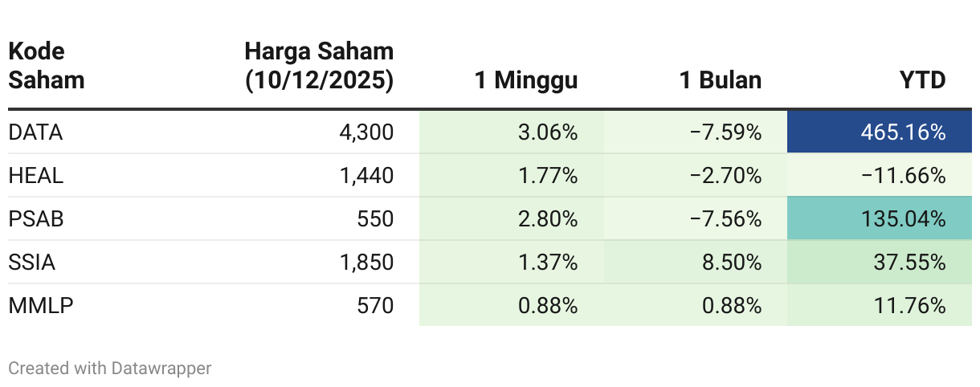Image resolution: width=980 pixels, height=387 pixels.
Task: Click the YTD column header
Action: [x=922, y=80]
